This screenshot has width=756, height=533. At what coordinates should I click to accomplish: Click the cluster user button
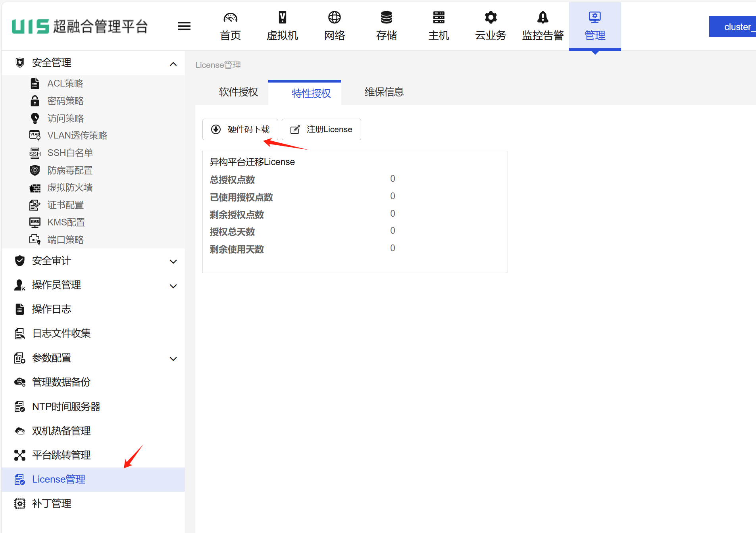[x=733, y=27]
